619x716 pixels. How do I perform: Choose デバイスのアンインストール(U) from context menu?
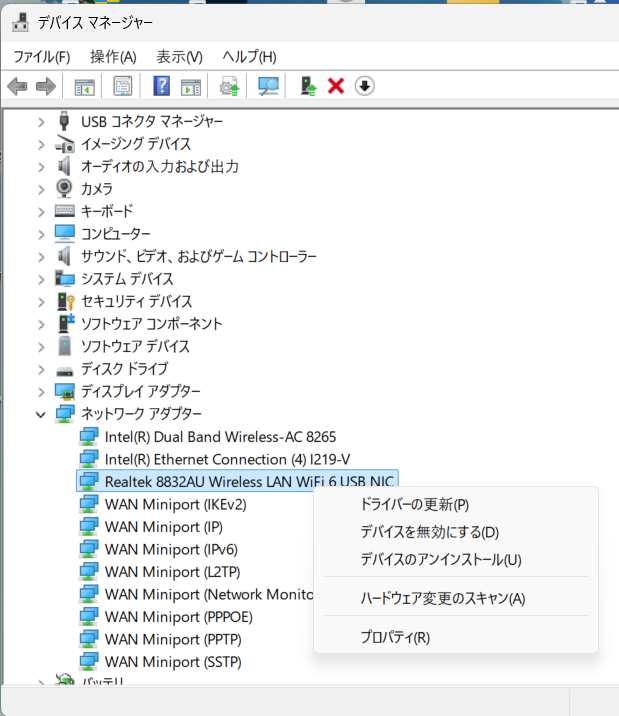(441, 559)
